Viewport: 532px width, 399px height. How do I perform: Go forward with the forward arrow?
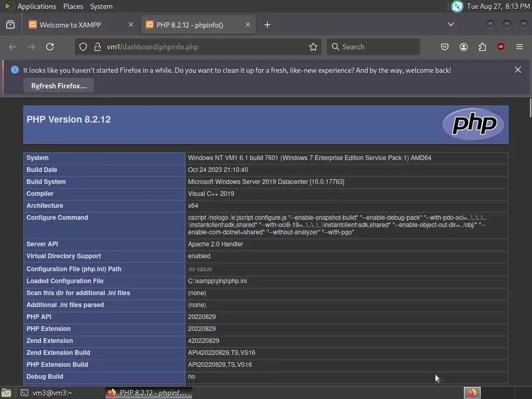(x=31, y=47)
